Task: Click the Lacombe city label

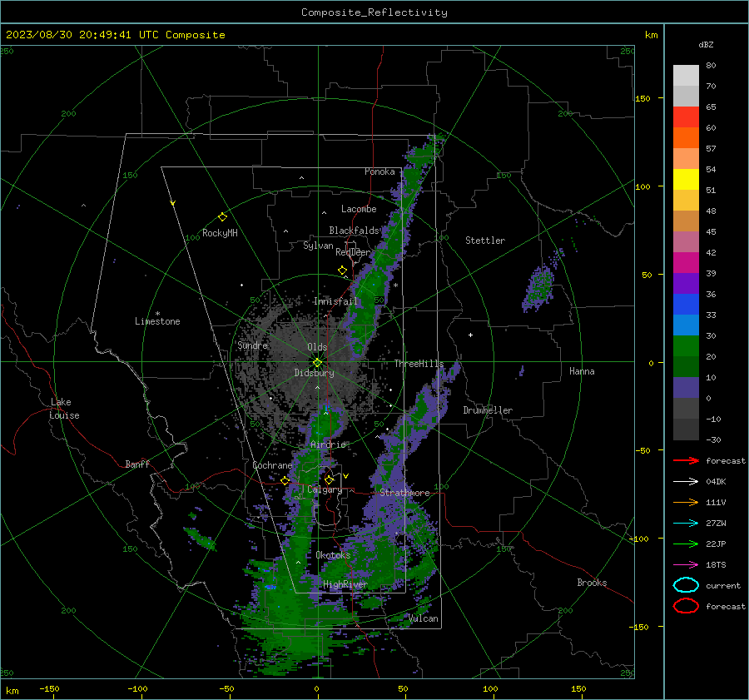Action: [x=359, y=209]
